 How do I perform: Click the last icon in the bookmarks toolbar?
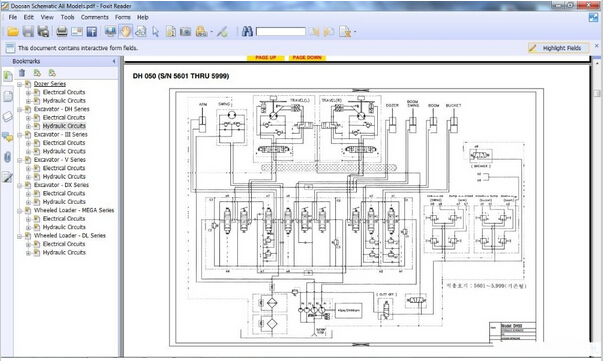click(x=52, y=73)
